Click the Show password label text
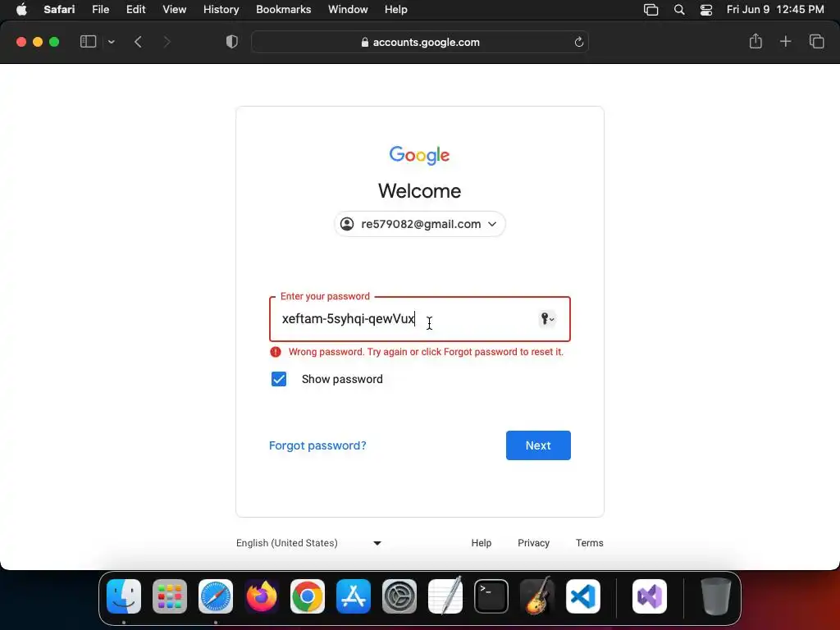 click(342, 379)
